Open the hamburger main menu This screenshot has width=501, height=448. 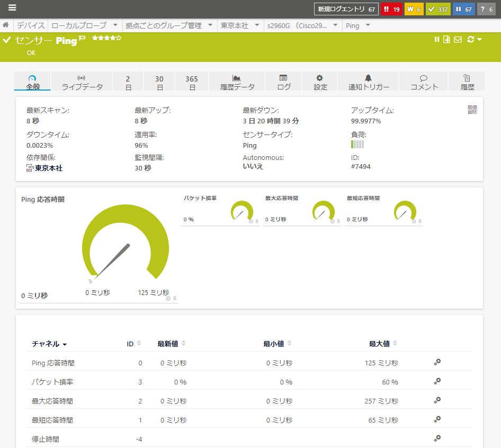coord(12,7)
